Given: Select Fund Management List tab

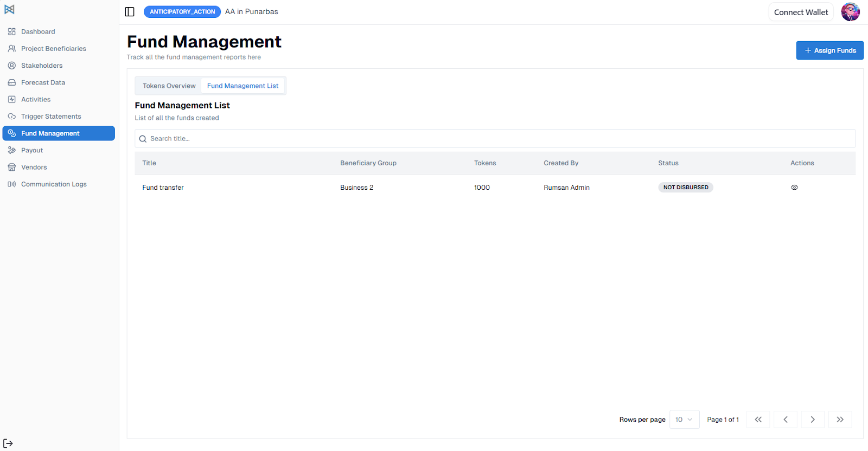Looking at the screenshot, I should click(242, 86).
